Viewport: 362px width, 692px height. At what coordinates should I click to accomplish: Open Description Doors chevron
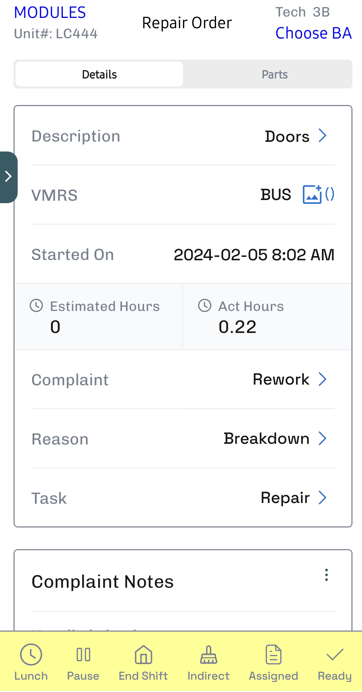pos(323,135)
